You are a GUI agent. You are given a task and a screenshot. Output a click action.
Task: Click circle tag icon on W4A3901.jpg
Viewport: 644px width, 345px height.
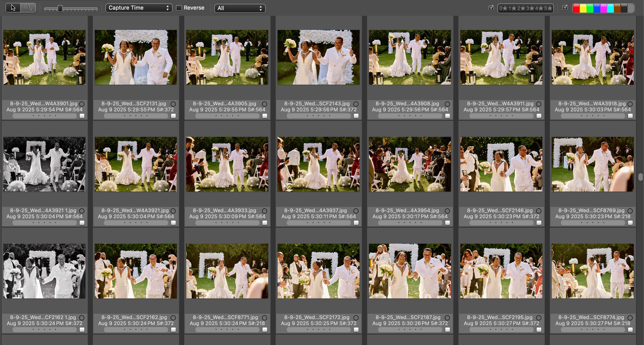click(82, 104)
